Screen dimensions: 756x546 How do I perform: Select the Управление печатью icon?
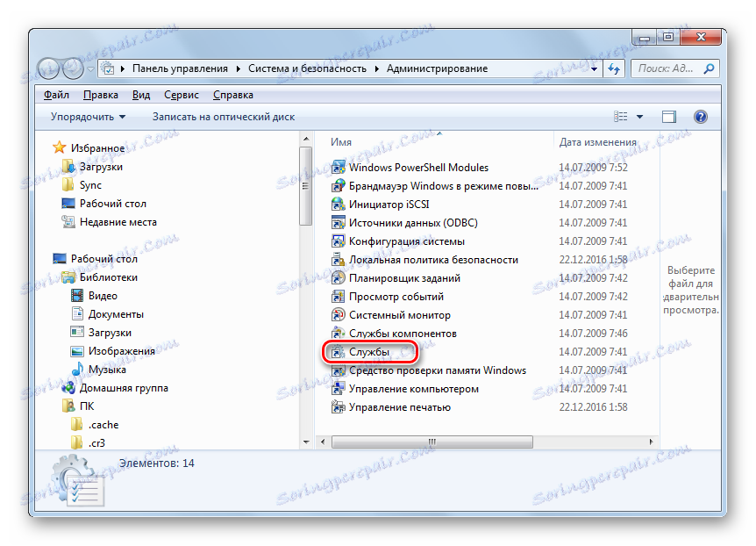click(x=338, y=407)
